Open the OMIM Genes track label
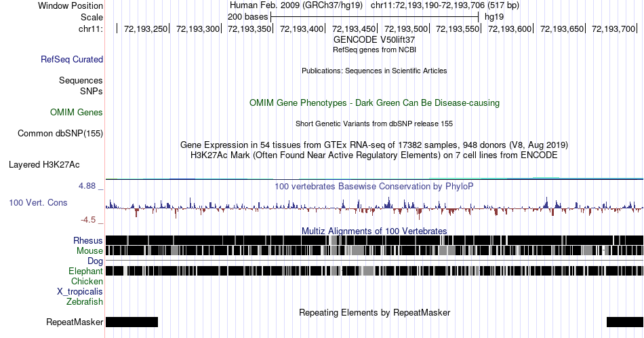Viewport: 644px width, 338px height. [77, 112]
